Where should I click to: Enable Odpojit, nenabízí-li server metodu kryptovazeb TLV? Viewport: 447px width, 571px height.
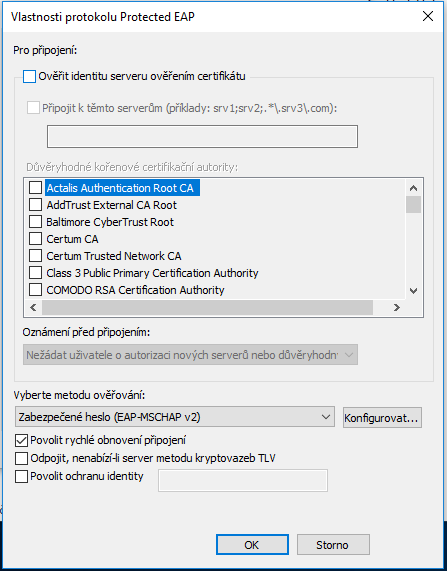(x=21, y=458)
